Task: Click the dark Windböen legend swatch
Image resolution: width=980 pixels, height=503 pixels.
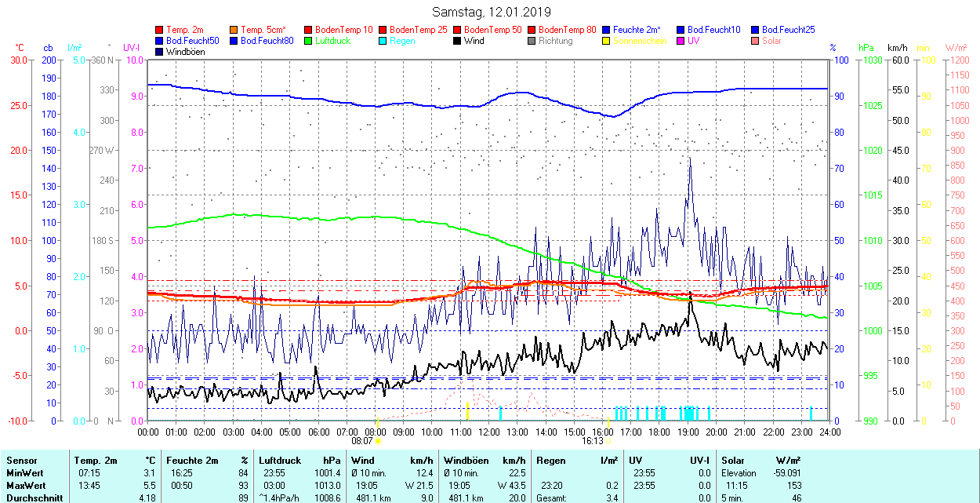Action: coord(160,52)
